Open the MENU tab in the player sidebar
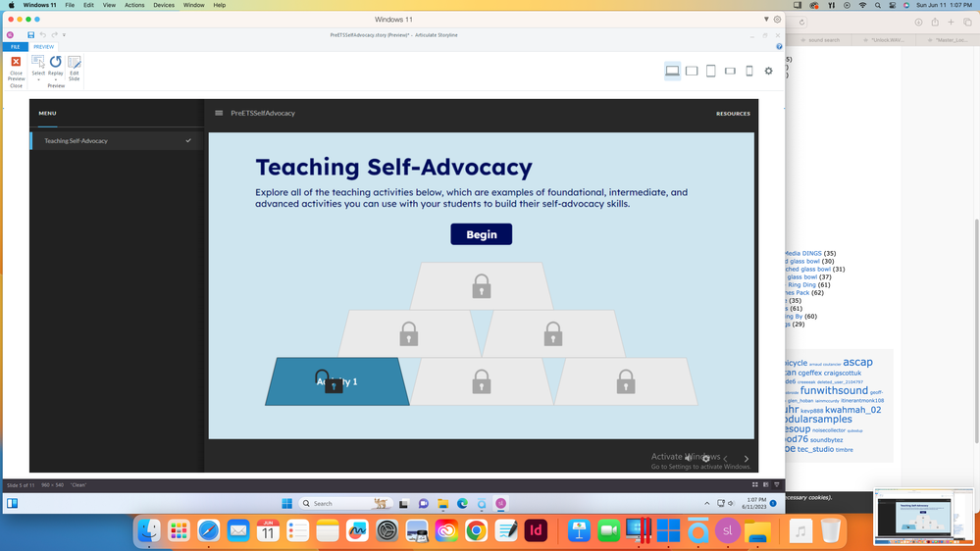 point(47,114)
